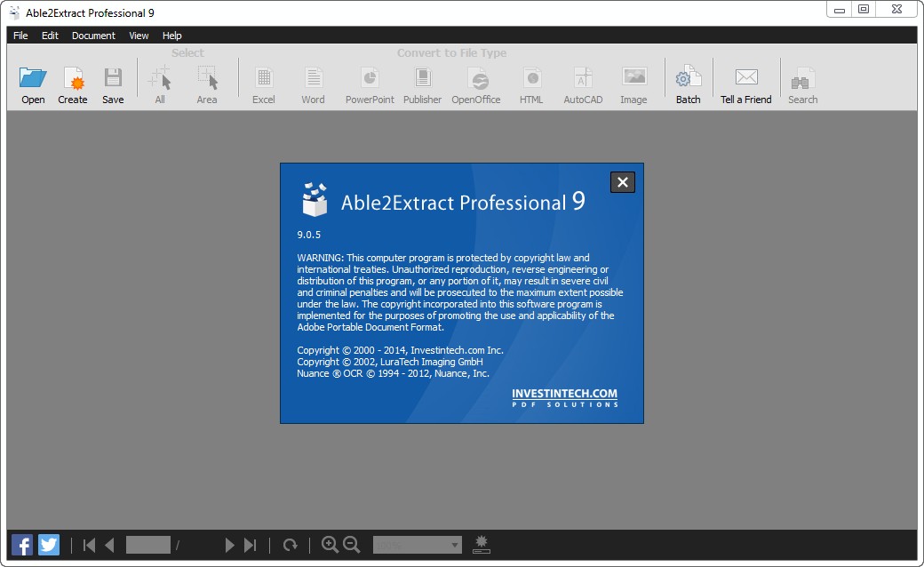Click the gear icon in the bottom bar
Viewport: 924px width, 567px height.
tap(482, 545)
